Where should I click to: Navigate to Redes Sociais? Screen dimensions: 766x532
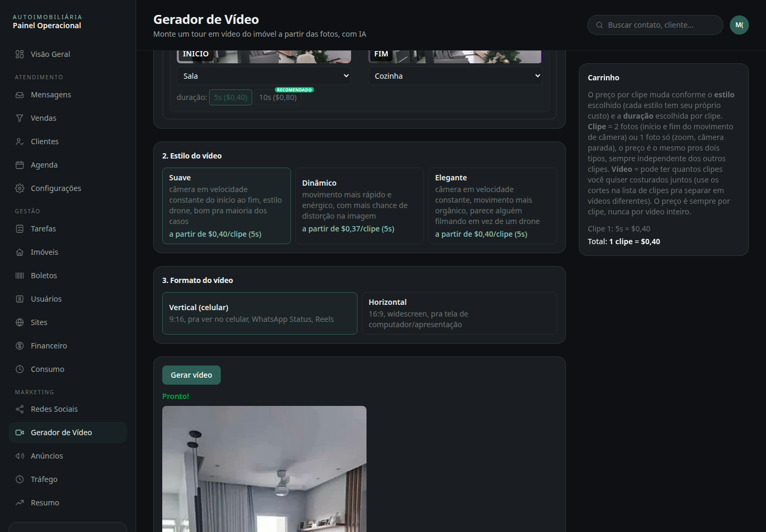pyautogui.click(x=68, y=409)
